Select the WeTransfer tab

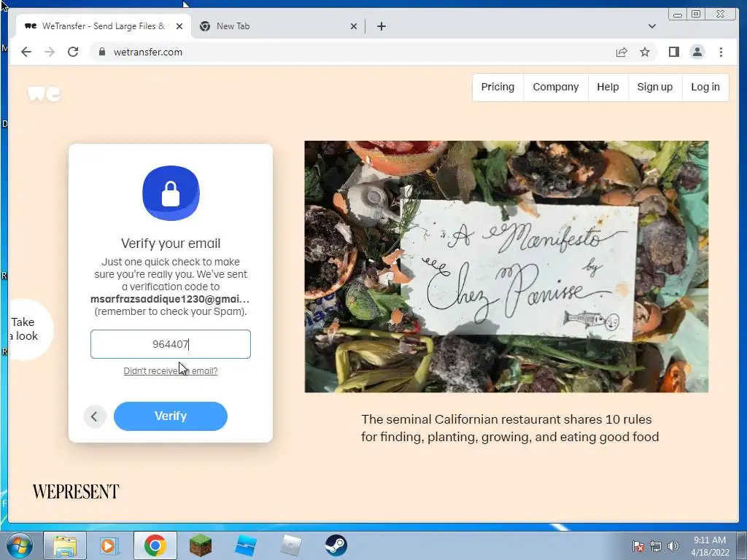104,26
